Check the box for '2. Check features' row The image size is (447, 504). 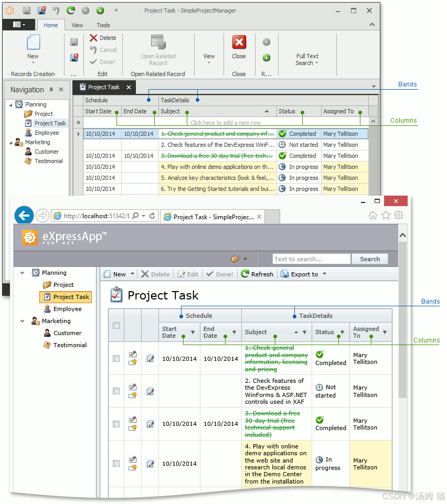[x=116, y=391]
